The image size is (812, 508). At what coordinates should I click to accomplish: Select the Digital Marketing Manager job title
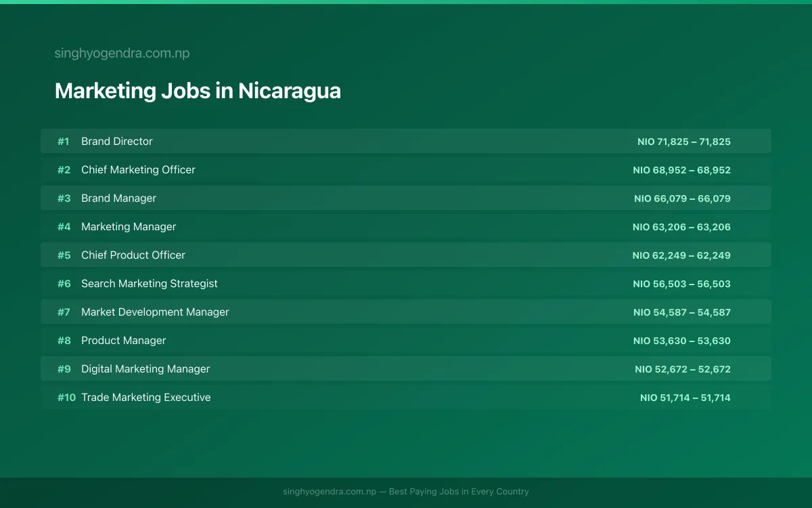[x=145, y=369]
